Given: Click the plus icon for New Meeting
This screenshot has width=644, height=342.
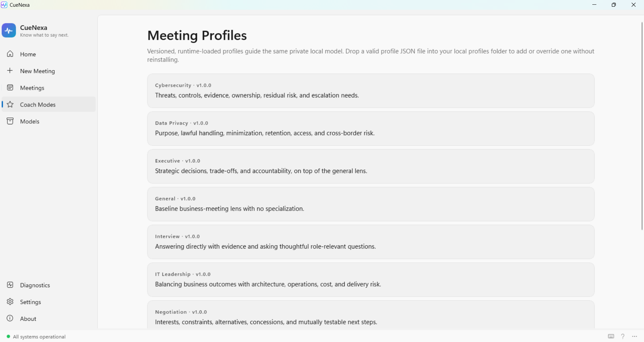Looking at the screenshot, I should [x=10, y=71].
